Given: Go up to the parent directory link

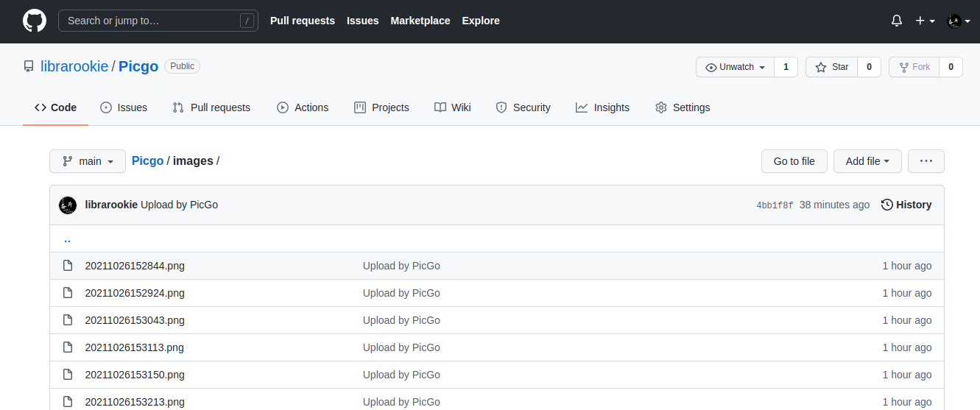Looking at the screenshot, I should click(x=67, y=239).
